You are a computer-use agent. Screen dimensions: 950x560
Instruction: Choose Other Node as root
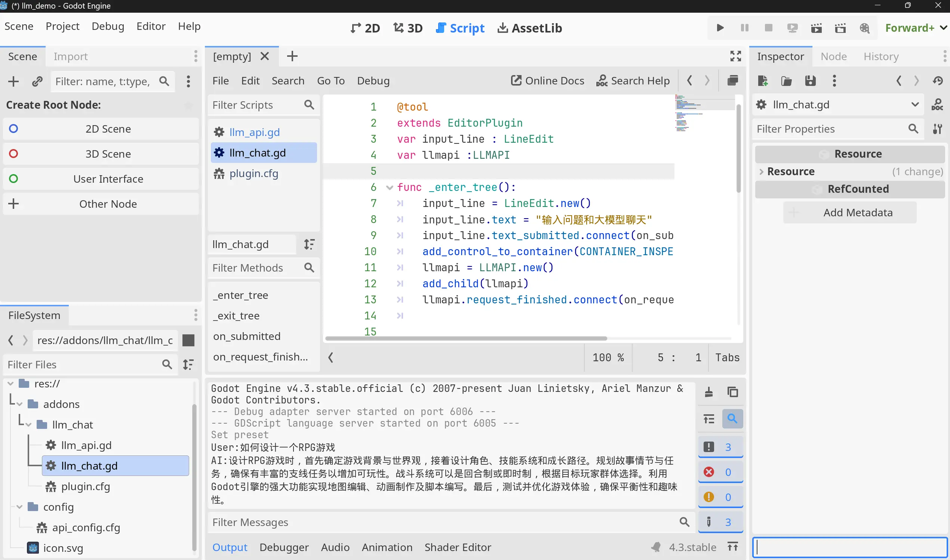pos(101,204)
